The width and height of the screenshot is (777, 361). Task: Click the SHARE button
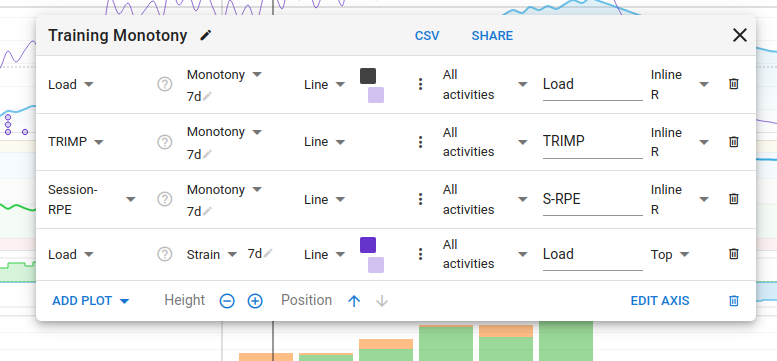[492, 36]
